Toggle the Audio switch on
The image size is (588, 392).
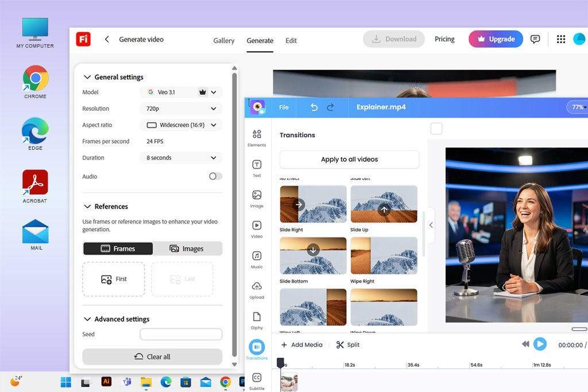[216, 176]
